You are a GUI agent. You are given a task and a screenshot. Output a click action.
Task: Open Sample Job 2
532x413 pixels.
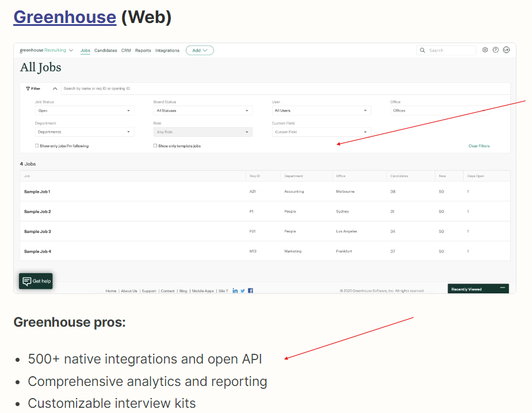pyautogui.click(x=37, y=212)
